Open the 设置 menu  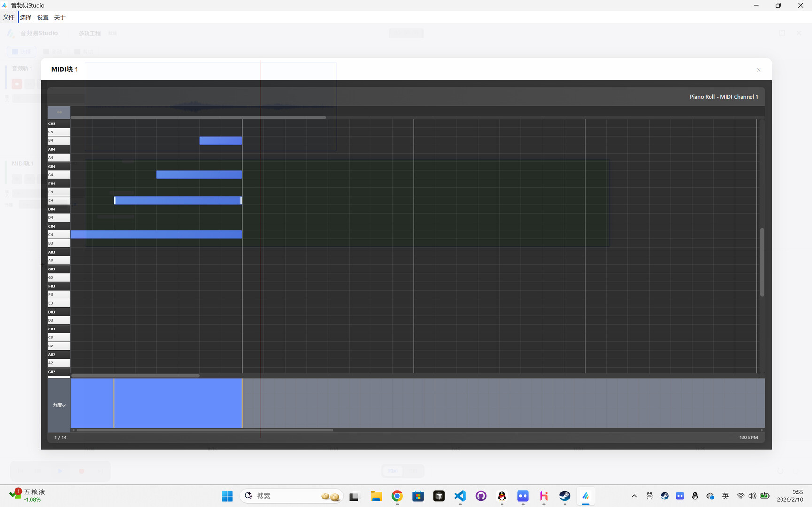point(42,17)
